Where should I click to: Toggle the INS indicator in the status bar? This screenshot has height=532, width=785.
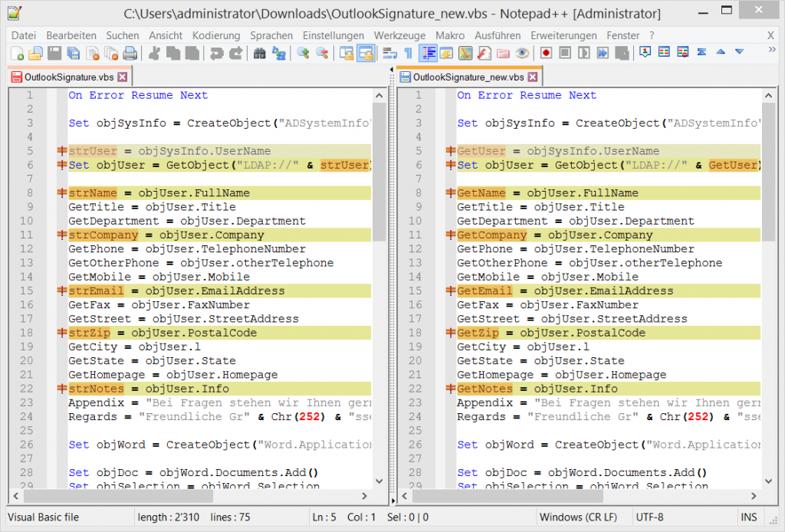[750, 517]
